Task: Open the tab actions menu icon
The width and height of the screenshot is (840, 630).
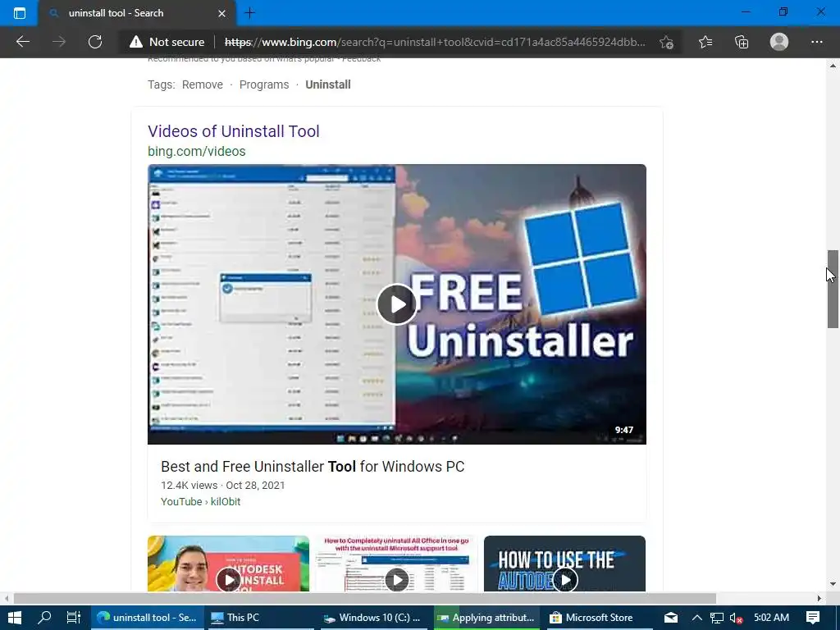Action: 20,13
